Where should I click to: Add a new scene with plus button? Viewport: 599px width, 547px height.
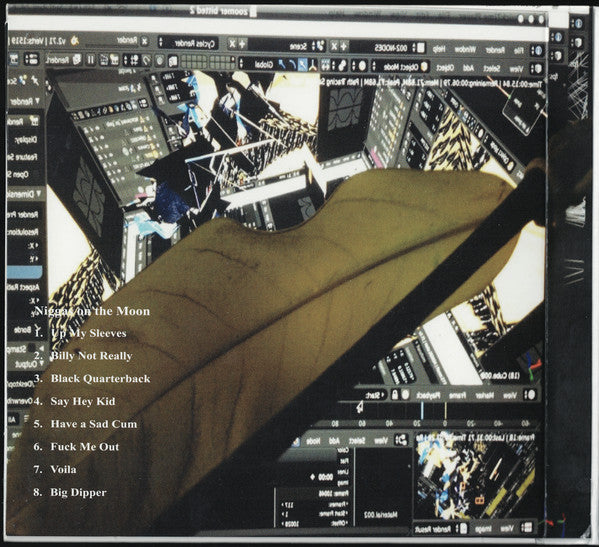[x=242, y=44]
